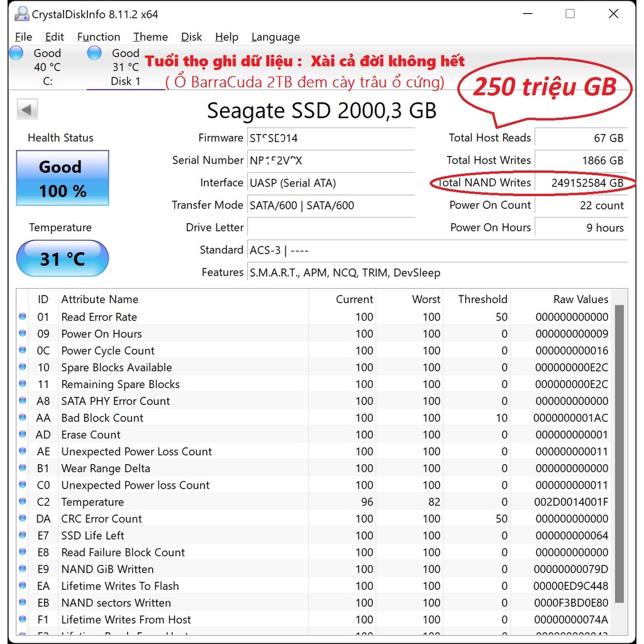
Task: Open the Edit menu
Action: [x=55, y=37]
